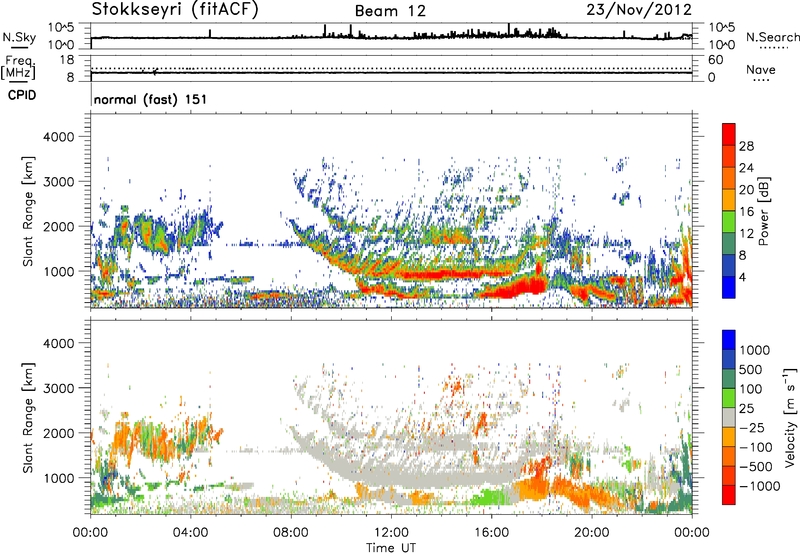The width and height of the screenshot is (800, 554).
Task: Click the -500 label on velocity colorbar
Action: tap(756, 466)
